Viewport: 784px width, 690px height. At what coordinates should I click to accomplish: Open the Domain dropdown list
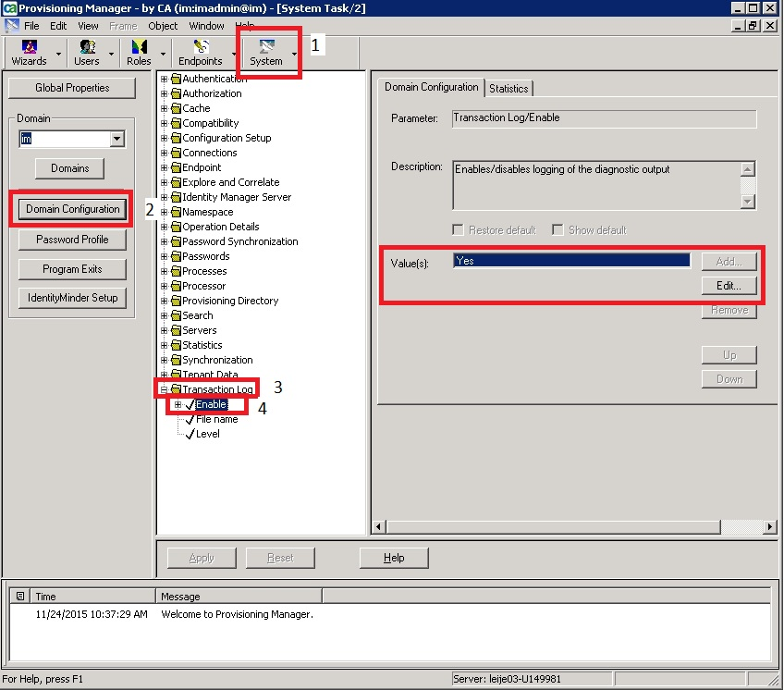(116, 139)
